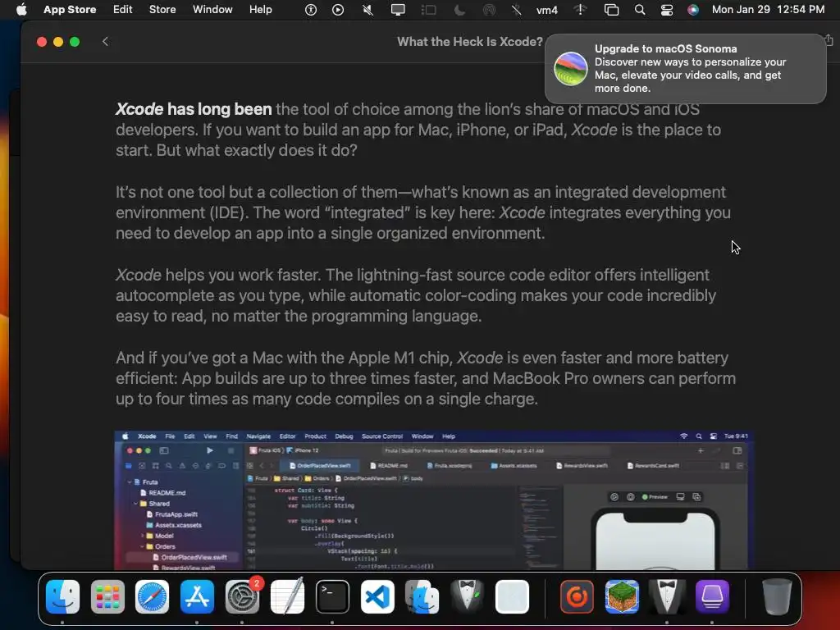Click the App Store Dock icon
The image size is (840, 630).
click(197, 596)
